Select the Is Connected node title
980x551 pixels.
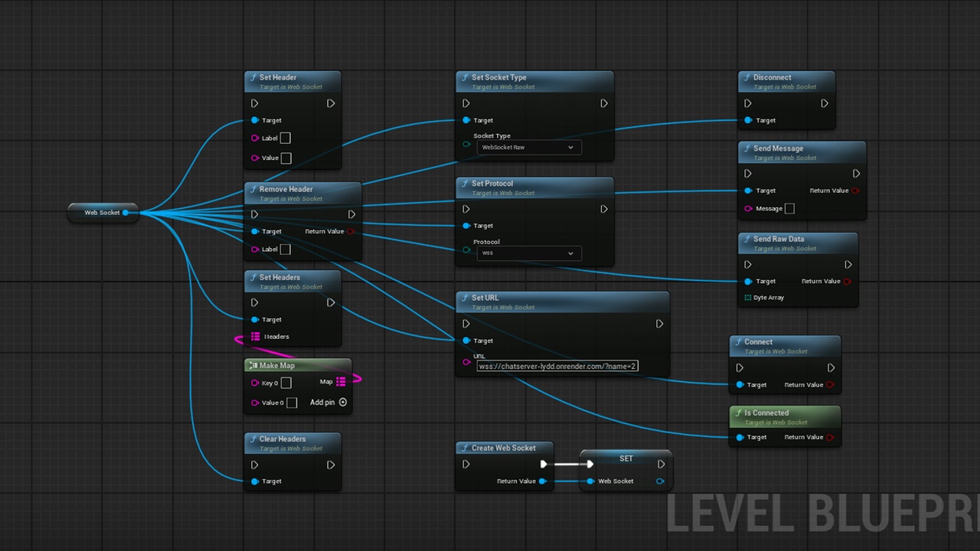tap(766, 413)
